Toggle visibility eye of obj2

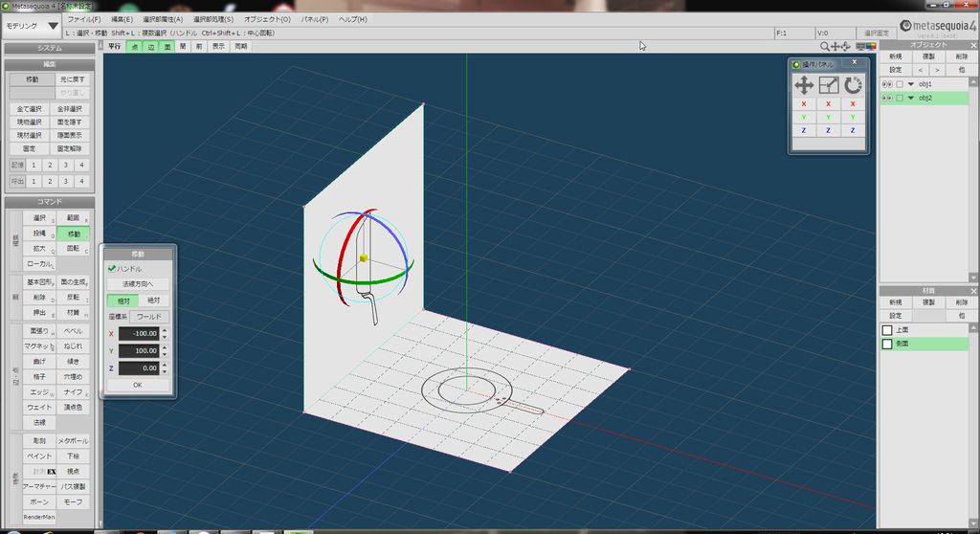[x=887, y=99]
